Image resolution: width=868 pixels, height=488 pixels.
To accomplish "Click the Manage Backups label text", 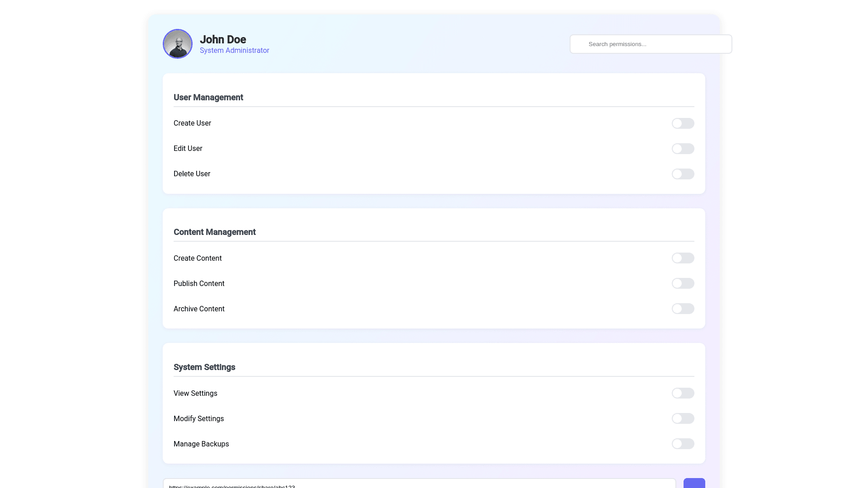I will tap(201, 444).
